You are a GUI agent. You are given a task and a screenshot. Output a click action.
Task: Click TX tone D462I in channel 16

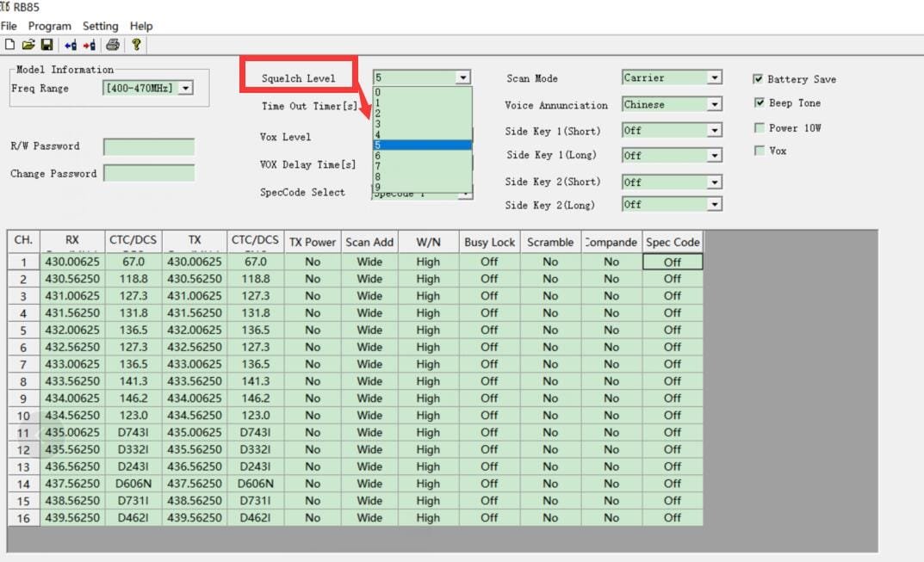coord(255,518)
